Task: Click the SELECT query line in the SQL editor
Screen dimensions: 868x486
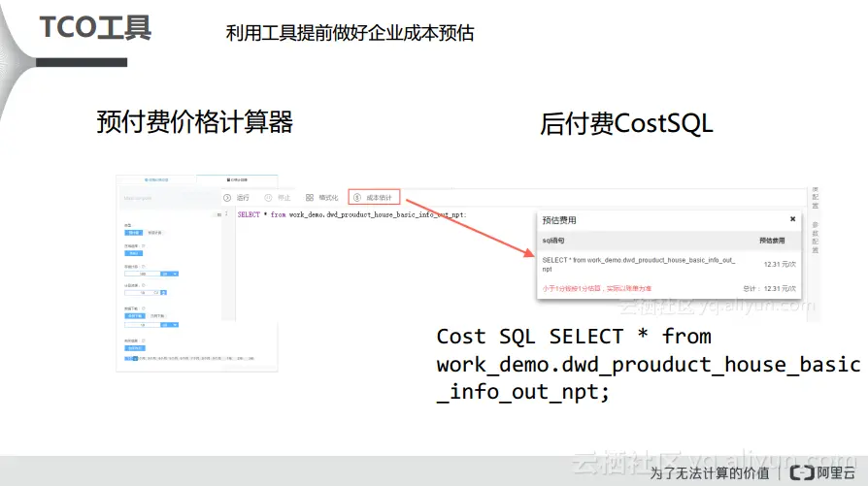Action: point(351,214)
